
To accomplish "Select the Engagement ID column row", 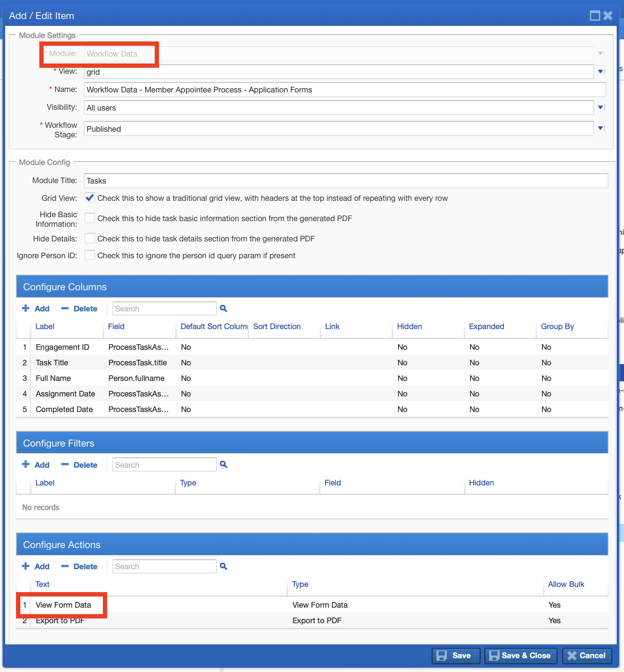I will pos(312,347).
